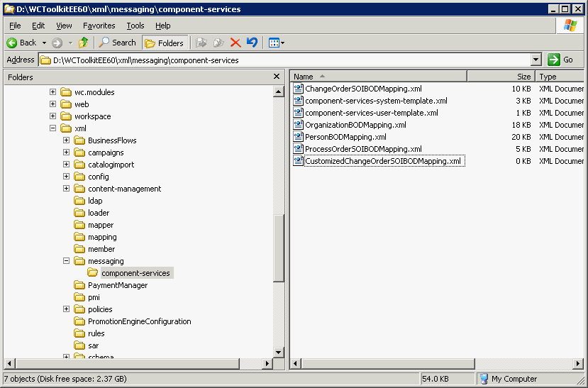Open the Help menu
Viewport: 588px width, 388px height.
point(162,26)
